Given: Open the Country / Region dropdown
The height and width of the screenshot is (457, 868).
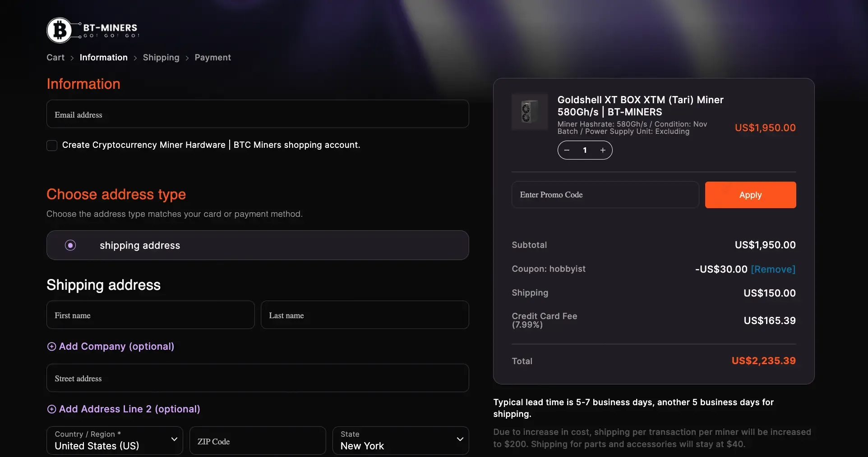Looking at the screenshot, I should [114, 440].
